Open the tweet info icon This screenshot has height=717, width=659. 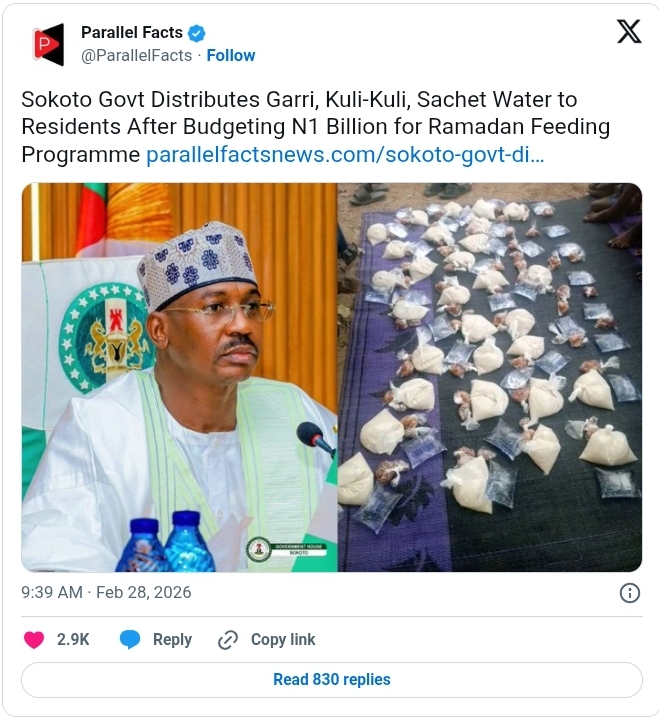630,593
